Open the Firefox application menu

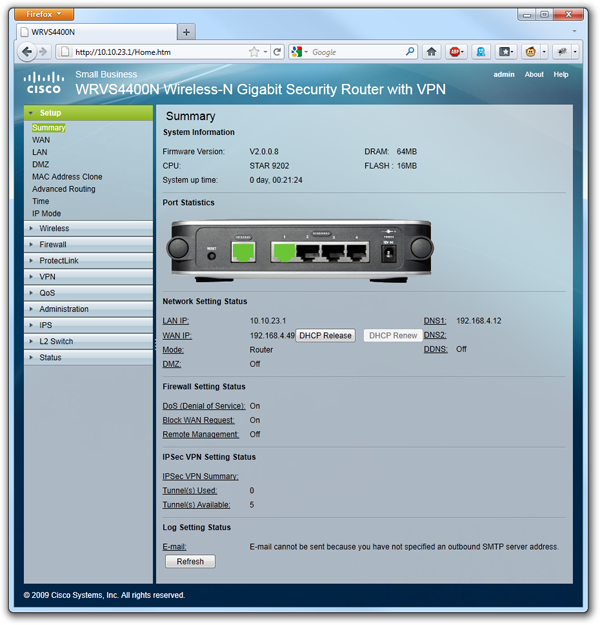(x=44, y=14)
